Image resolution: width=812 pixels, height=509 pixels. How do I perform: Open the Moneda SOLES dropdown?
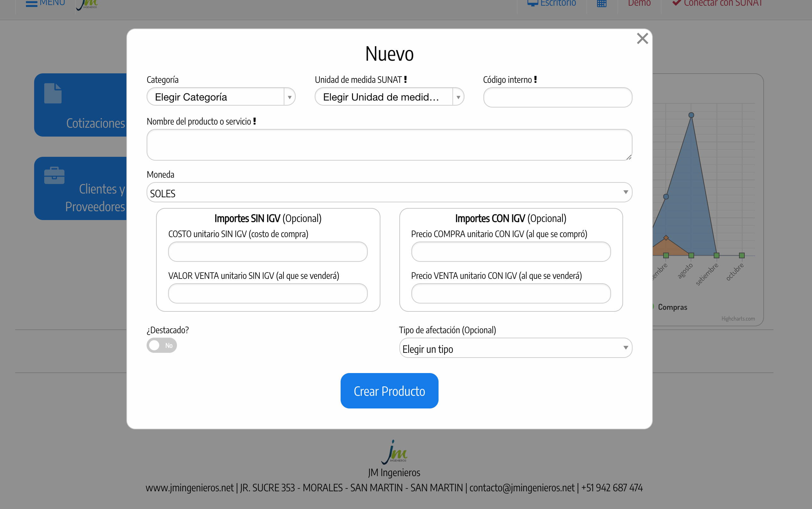389,193
